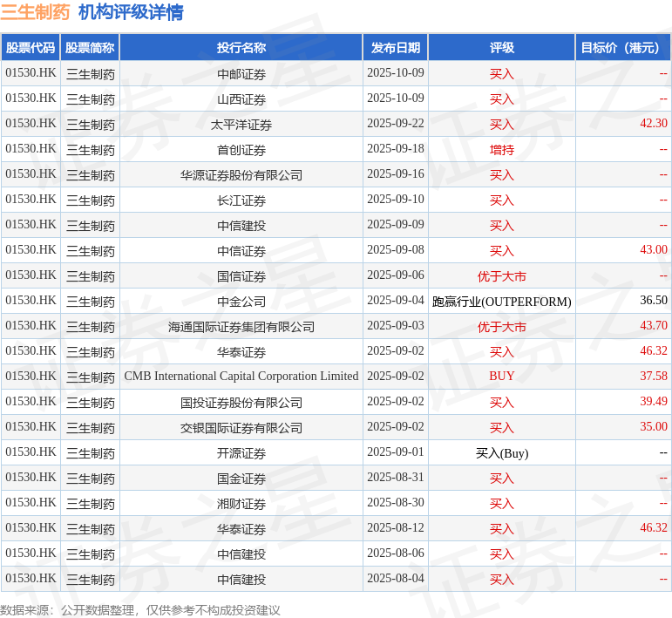672x618 pixels.
Task: Click the date 2025-08-12
Action: tap(395, 528)
